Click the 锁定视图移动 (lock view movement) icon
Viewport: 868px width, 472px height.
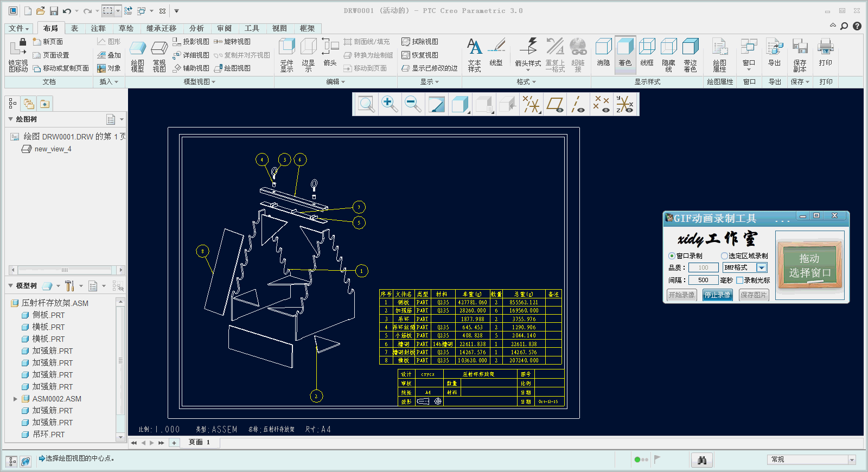(18, 55)
